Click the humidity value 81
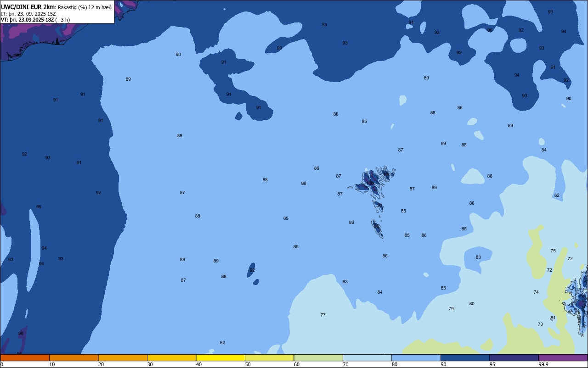This screenshot has width=588, height=368. [553, 318]
